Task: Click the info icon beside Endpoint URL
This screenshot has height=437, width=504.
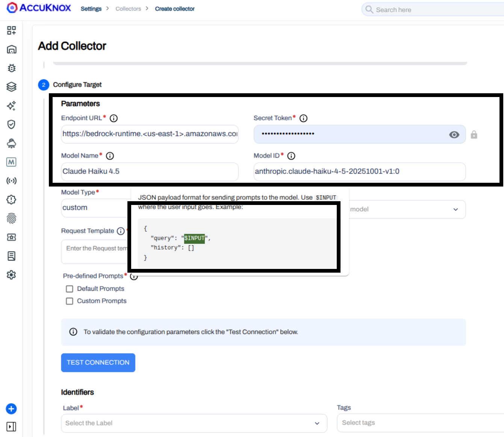Action: (x=114, y=118)
